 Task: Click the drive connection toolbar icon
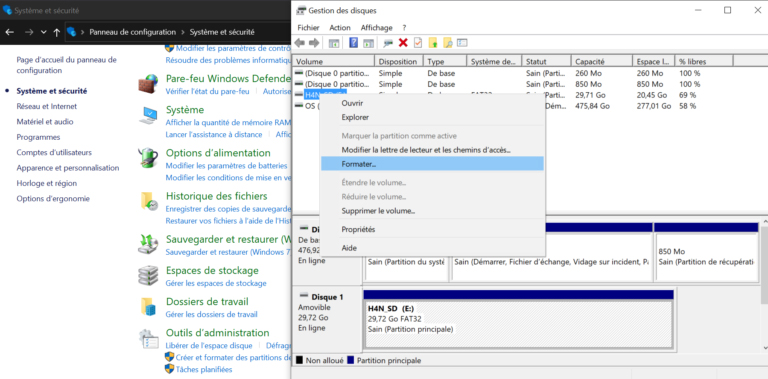click(x=388, y=43)
